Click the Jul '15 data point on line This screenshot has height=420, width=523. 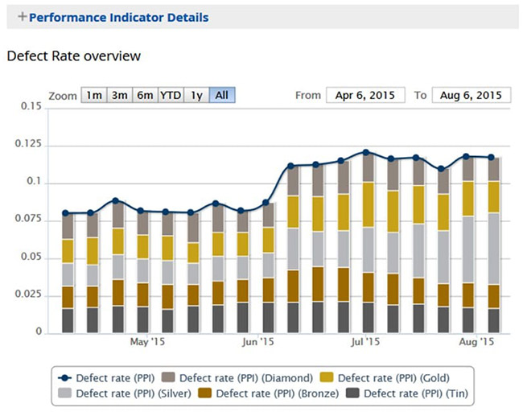pyautogui.click(x=365, y=152)
